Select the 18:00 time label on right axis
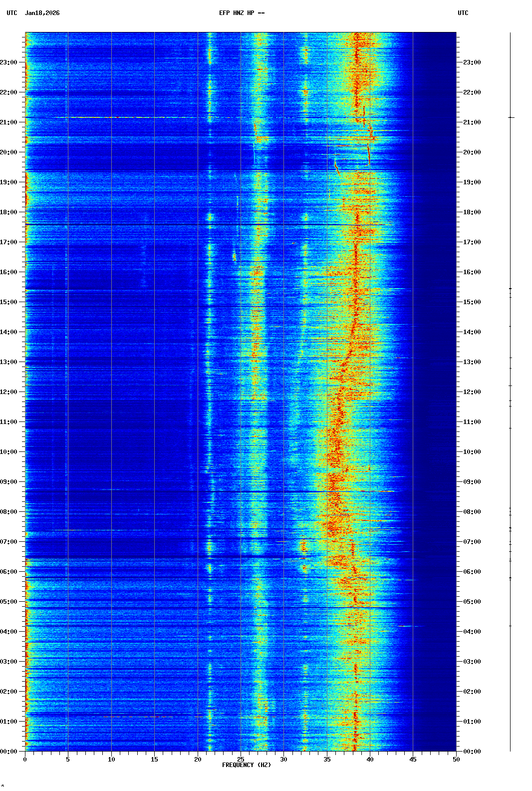Viewport: 532px width, 791px height. click(x=472, y=212)
